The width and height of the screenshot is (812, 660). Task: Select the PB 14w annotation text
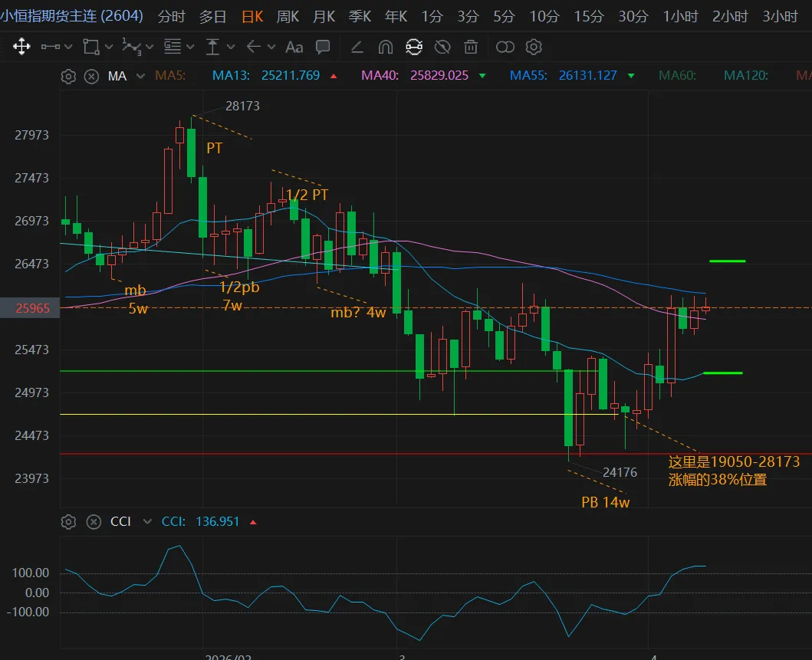[x=606, y=502]
